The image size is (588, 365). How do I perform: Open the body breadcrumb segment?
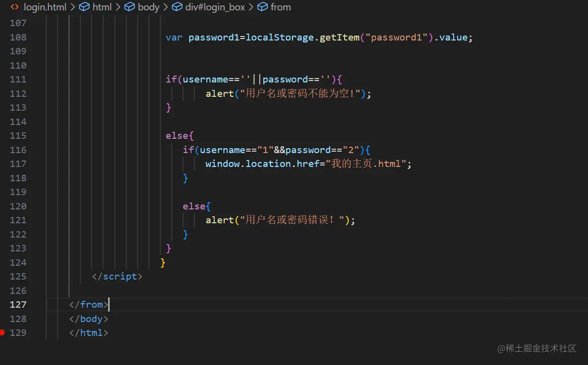149,7
